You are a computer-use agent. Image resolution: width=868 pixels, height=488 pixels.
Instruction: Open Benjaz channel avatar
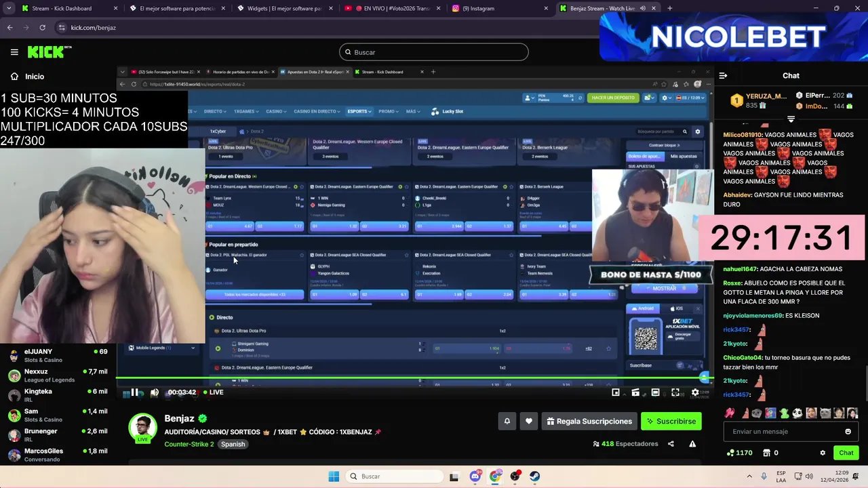142,427
